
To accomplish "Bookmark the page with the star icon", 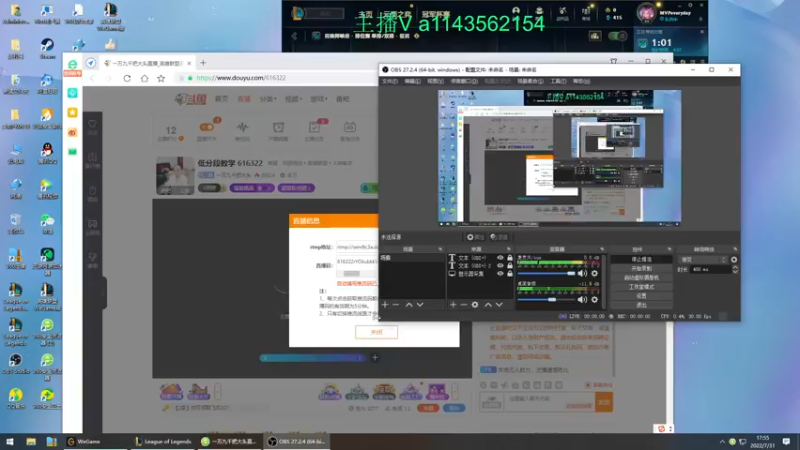I will [x=161, y=78].
